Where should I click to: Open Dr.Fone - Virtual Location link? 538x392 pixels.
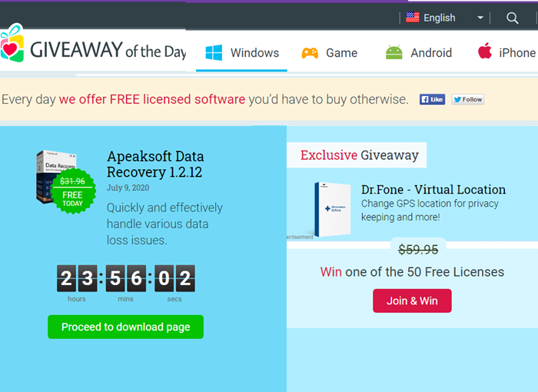tap(433, 190)
